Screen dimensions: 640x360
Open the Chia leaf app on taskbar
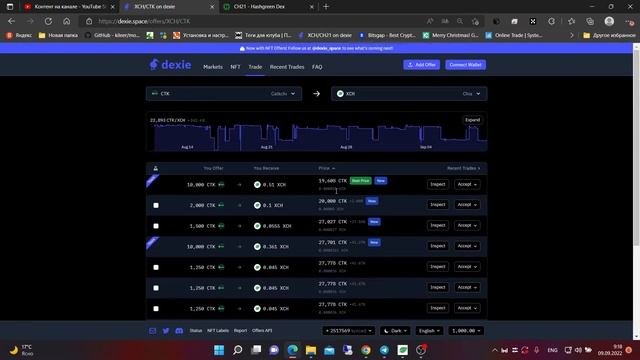403,350
